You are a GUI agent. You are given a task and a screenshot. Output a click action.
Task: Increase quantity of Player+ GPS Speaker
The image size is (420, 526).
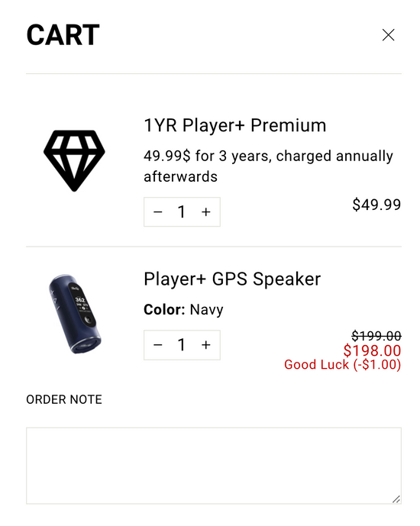coord(206,345)
